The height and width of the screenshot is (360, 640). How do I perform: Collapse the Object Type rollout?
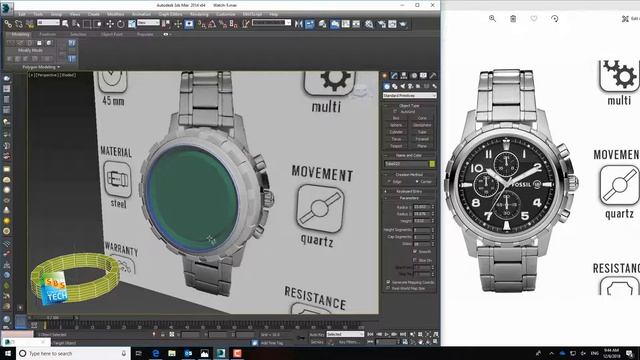point(409,105)
